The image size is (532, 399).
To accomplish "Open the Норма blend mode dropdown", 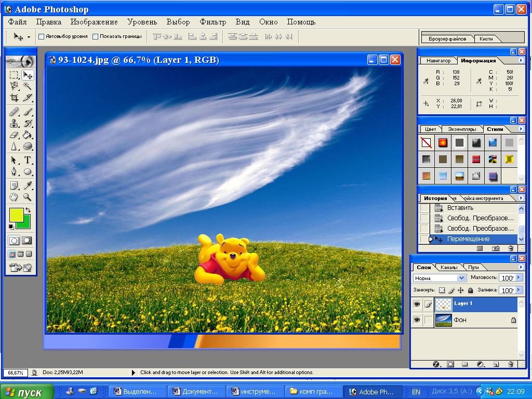I will click(x=461, y=278).
